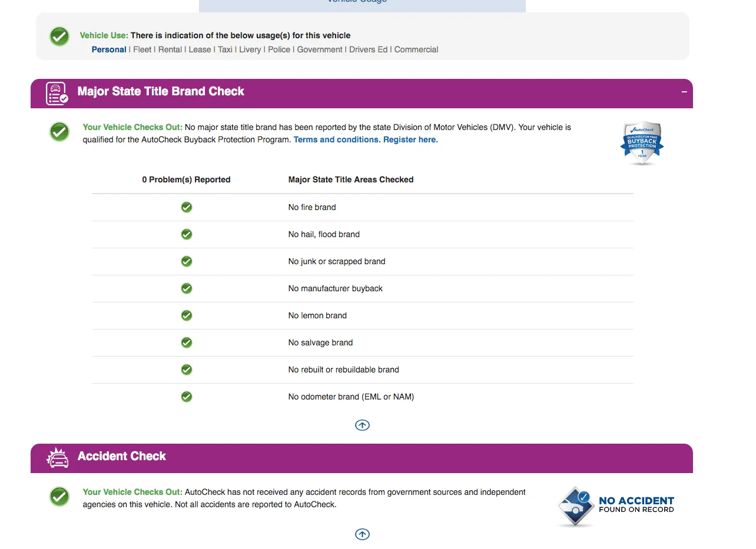The width and height of the screenshot is (756, 549).
Task: Click back-to-top arrow below title brand table
Action: point(362,425)
